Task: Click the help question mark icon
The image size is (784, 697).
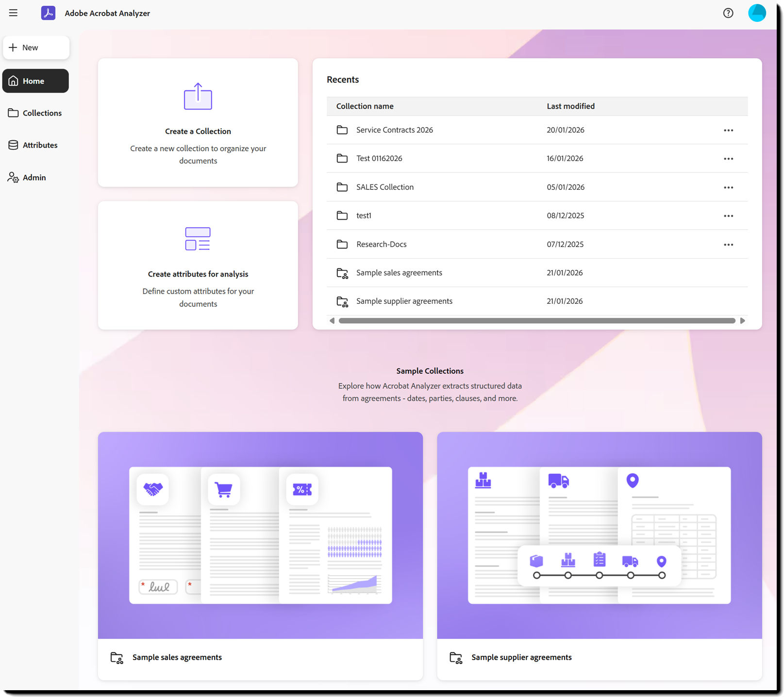Action: [x=728, y=13]
